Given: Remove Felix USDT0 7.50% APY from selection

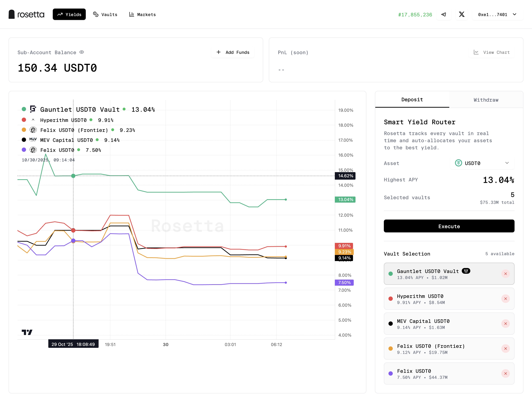Looking at the screenshot, I should coord(506,373).
